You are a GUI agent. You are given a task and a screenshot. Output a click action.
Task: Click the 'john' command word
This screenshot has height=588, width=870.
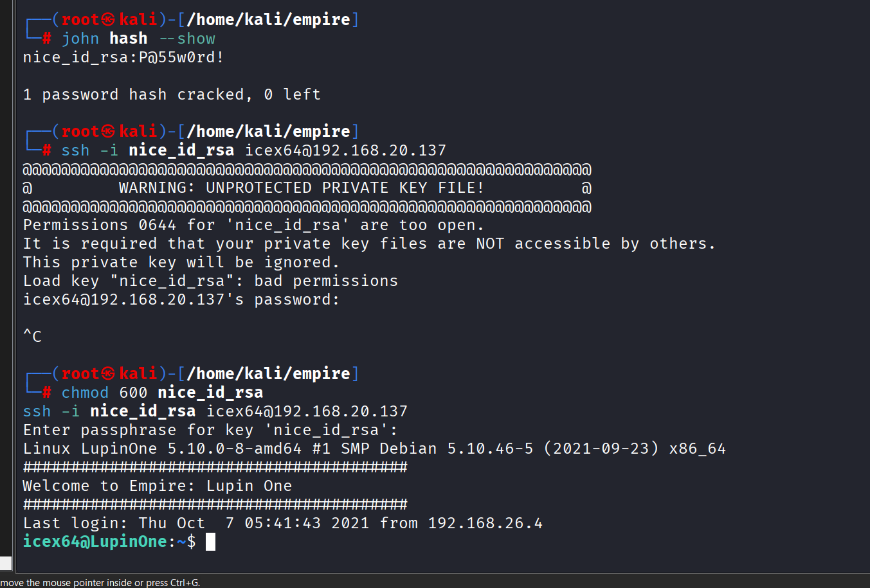click(80, 39)
